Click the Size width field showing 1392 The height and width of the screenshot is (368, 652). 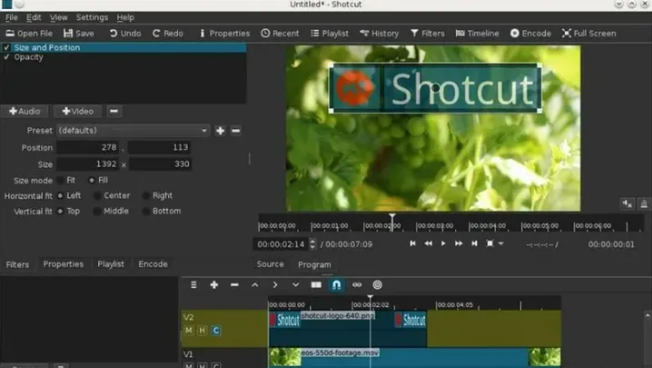coord(88,164)
